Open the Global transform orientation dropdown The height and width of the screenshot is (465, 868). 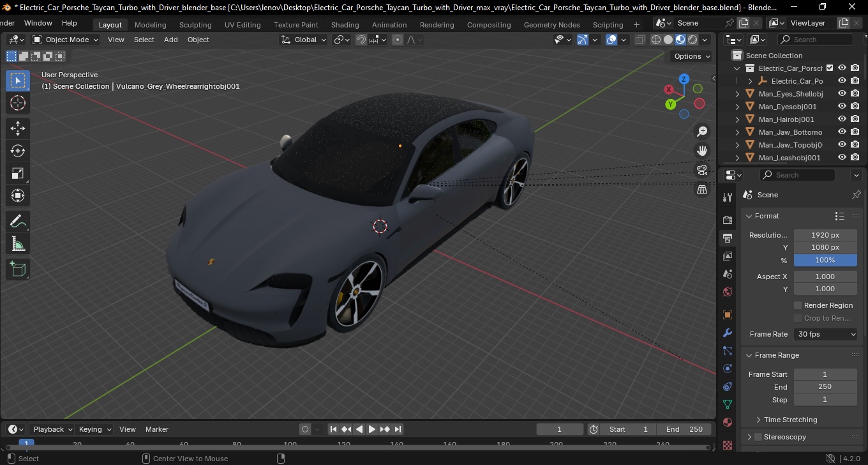[304, 40]
